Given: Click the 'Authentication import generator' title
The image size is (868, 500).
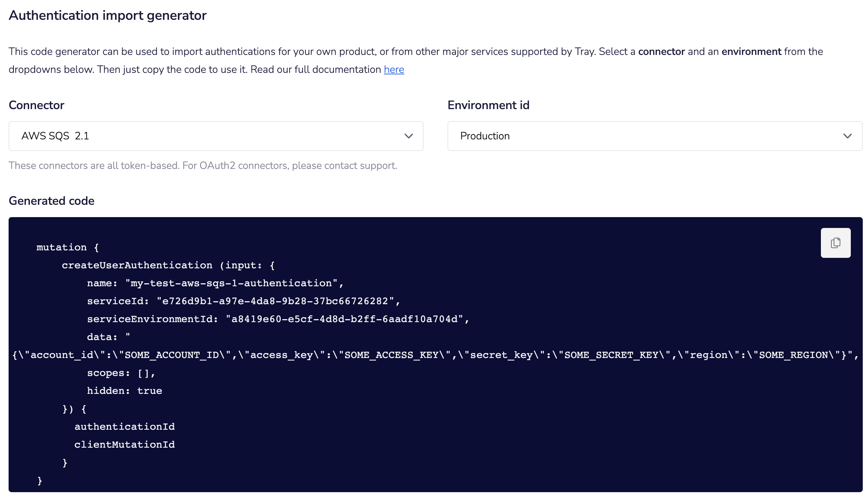Looking at the screenshot, I should coord(108,16).
